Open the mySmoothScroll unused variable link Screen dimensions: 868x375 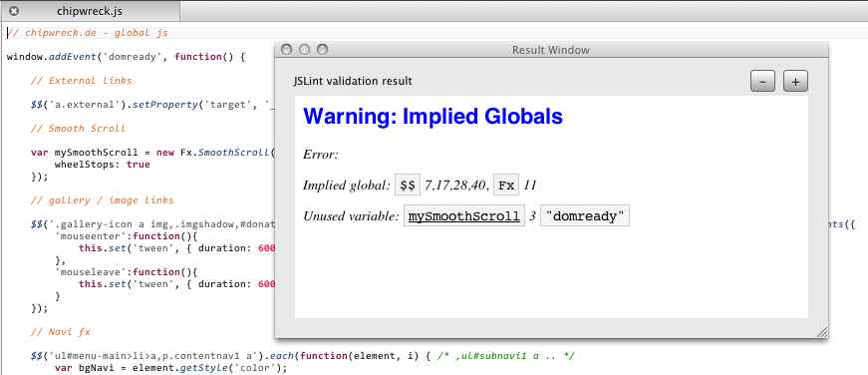(x=463, y=216)
